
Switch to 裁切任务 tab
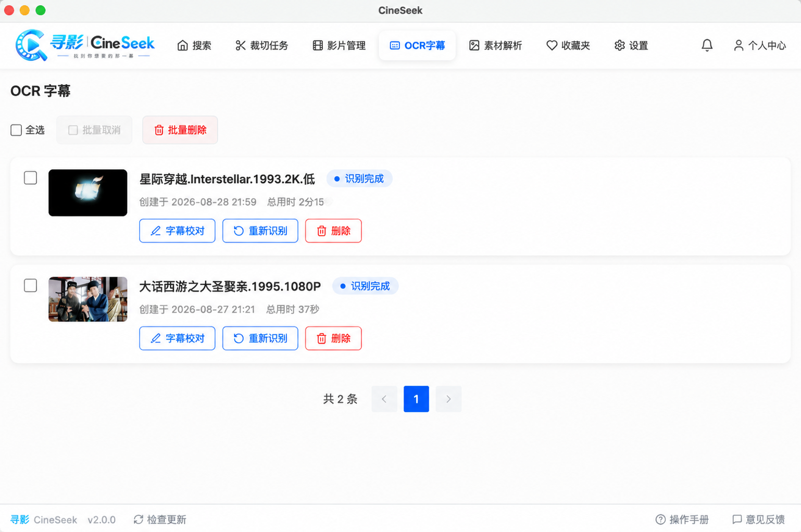tap(261, 46)
